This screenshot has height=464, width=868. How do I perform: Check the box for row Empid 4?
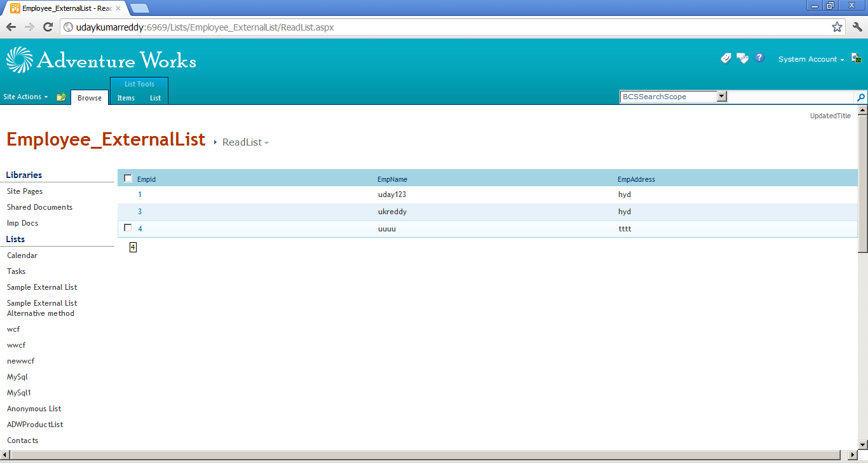tap(128, 228)
